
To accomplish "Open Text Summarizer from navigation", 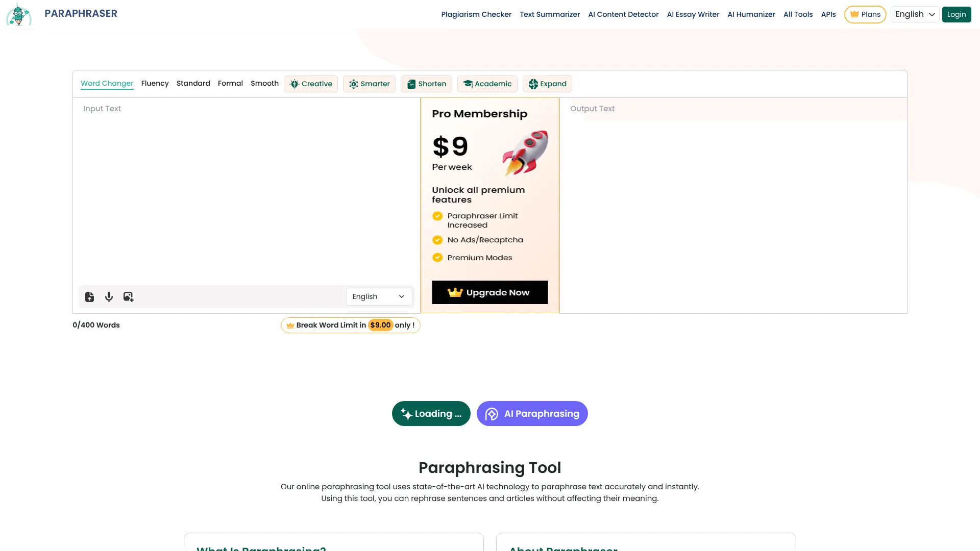I will [550, 14].
